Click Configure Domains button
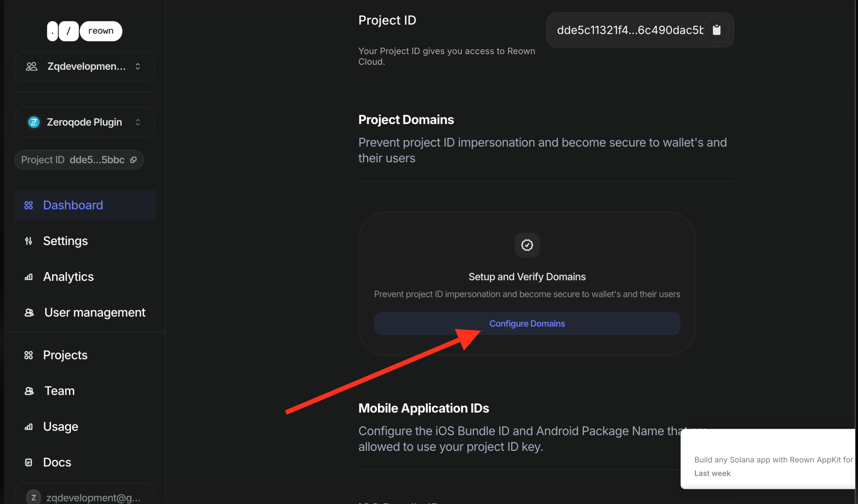The width and height of the screenshot is (858, 504). [527, 323]
